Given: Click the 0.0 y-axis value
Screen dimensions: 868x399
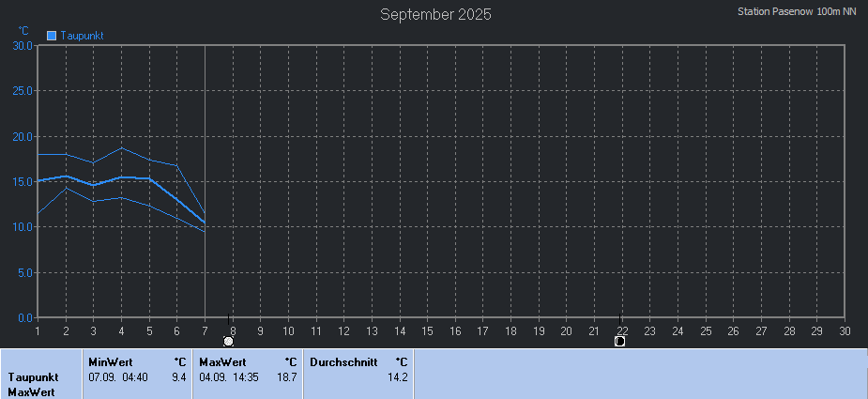Looking at the screenshot, I should [x=24, y=318].
